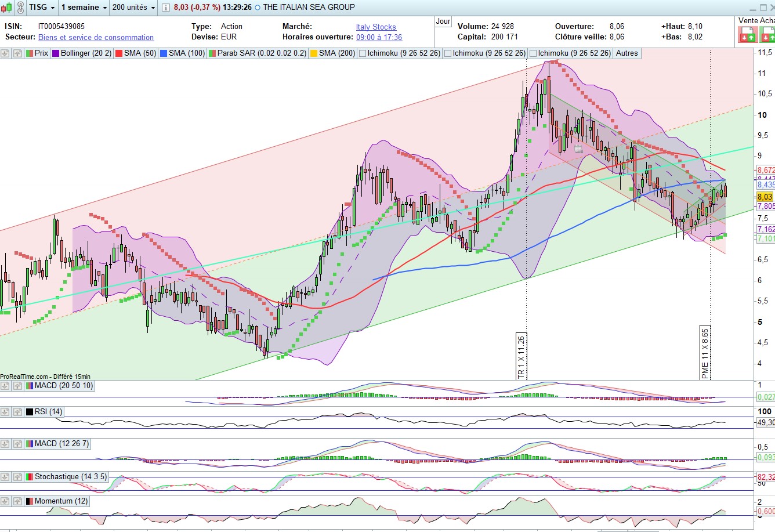Move Stochastique panel up
Screen dimensions: 775x532
click(17, 477)
